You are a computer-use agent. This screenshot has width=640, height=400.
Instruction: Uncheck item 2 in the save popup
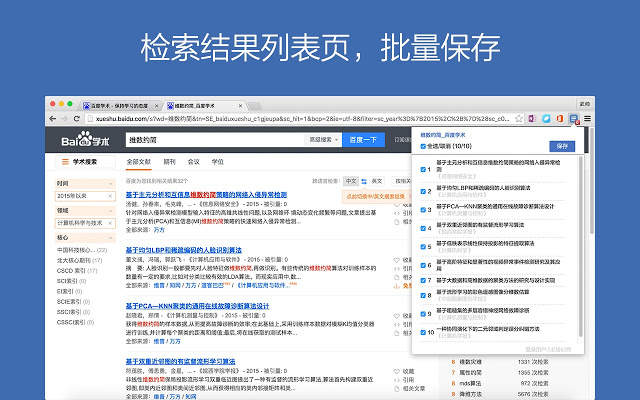[423, 191]
